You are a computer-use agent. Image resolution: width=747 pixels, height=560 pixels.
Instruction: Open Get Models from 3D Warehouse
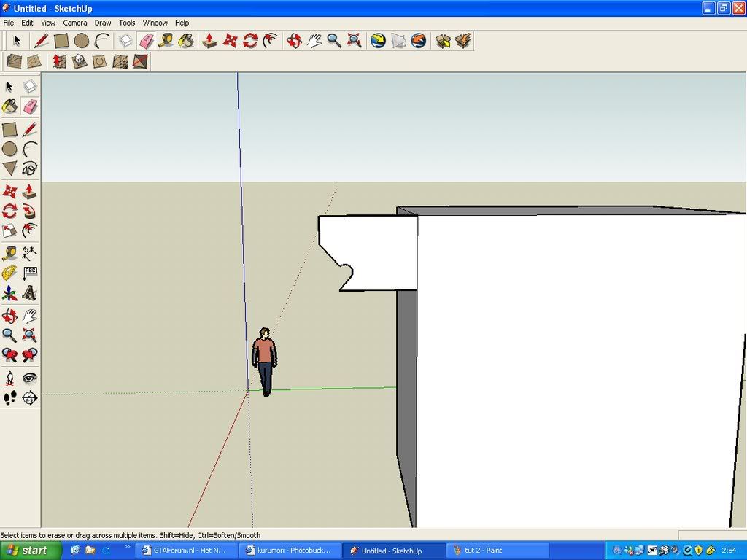443,41
